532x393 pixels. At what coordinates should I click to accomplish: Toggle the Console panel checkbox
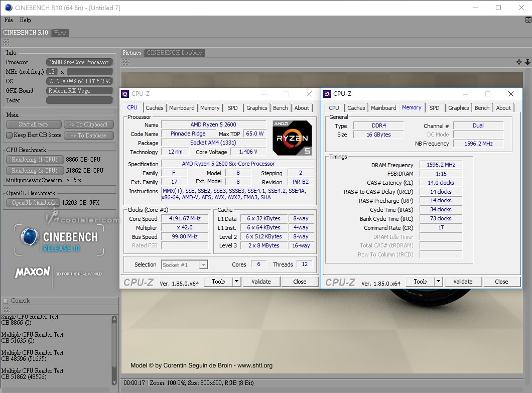[6, 301]
